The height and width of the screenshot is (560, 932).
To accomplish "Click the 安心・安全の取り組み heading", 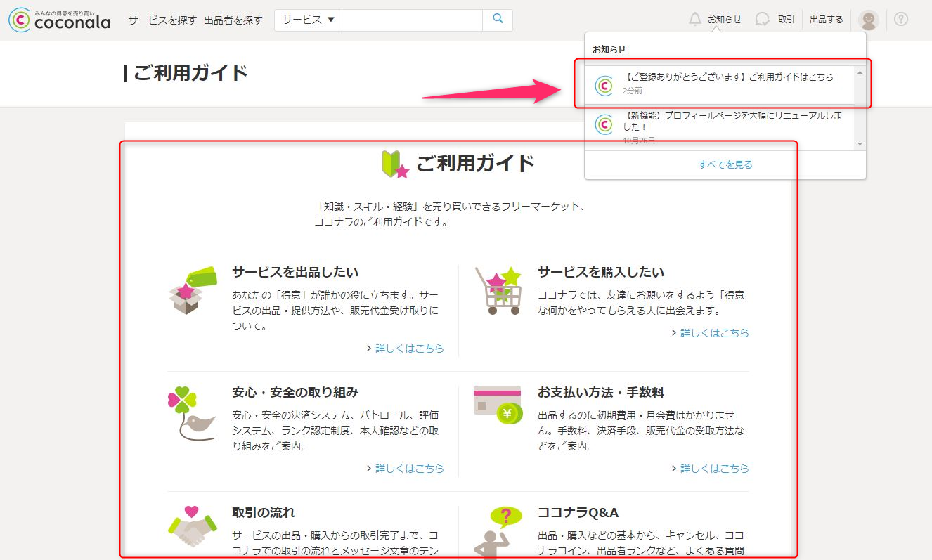I will tap(295, 392).
